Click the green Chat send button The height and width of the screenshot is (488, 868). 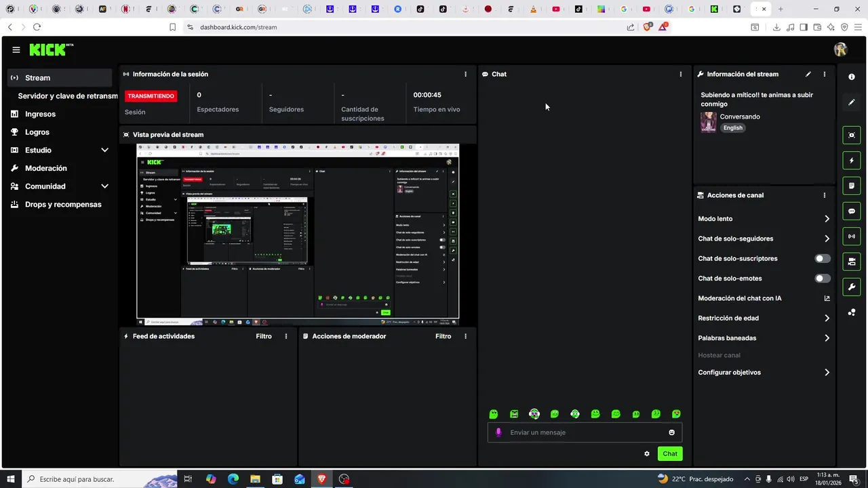point(670,454)
